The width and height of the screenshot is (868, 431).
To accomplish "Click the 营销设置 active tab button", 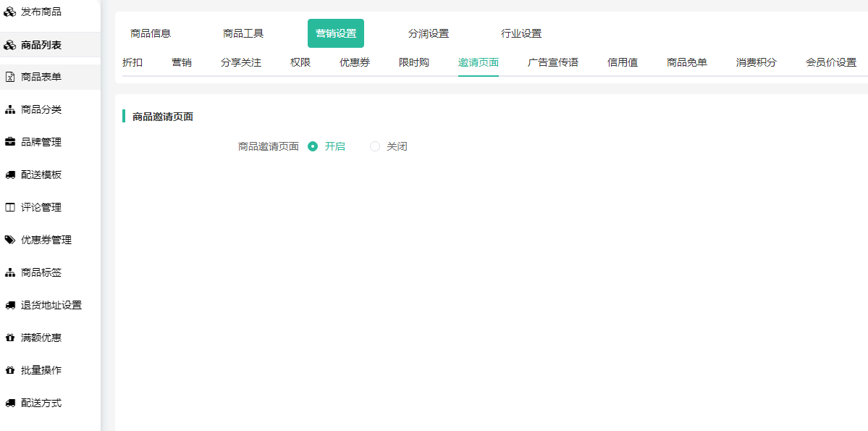I will coord(336,33).
